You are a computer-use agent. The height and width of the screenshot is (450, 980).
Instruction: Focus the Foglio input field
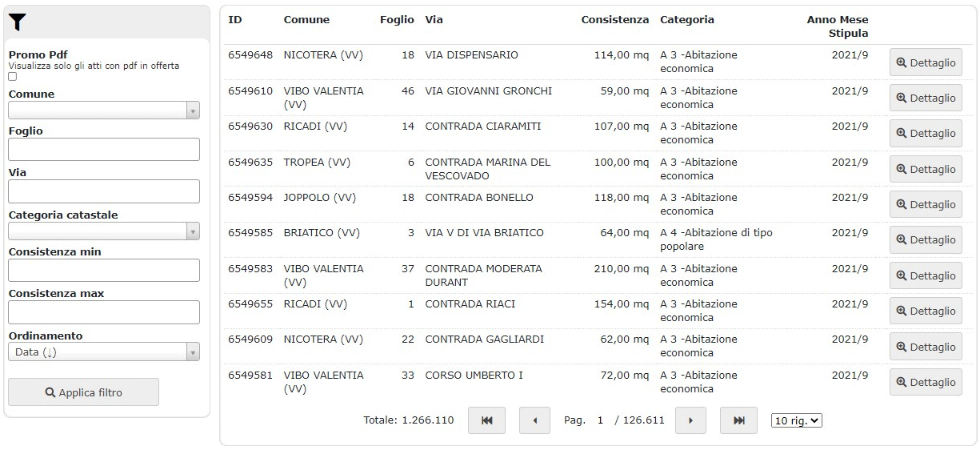104,150
